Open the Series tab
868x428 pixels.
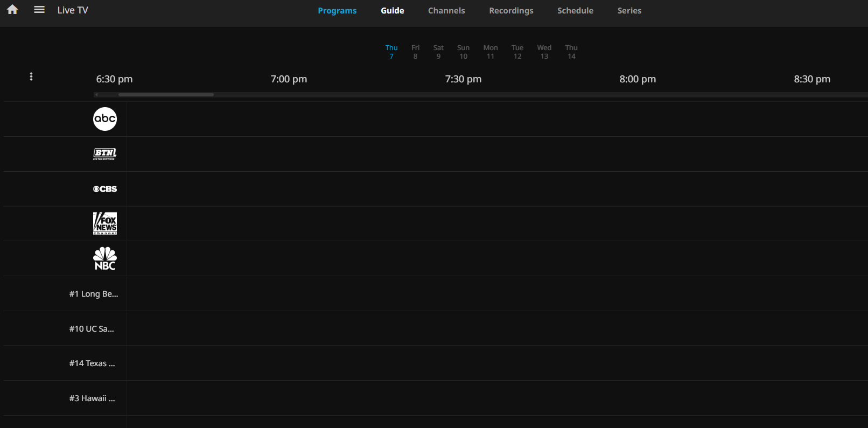pos(629,11)
